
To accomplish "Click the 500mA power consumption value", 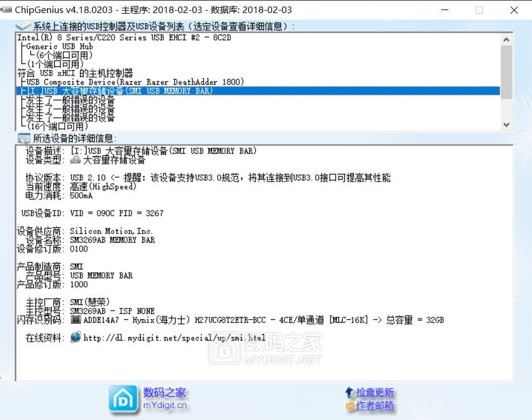I will click(x=81, y=196).
